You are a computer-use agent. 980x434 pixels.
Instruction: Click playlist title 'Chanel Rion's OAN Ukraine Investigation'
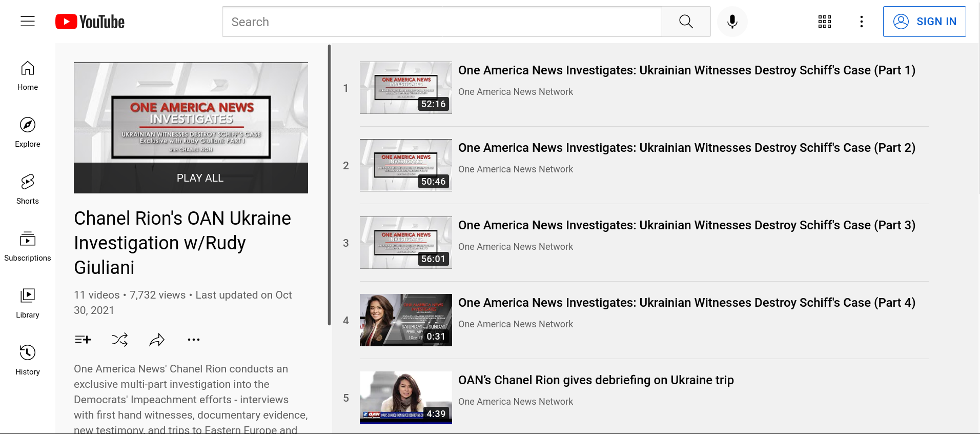[x=182, y=243]
